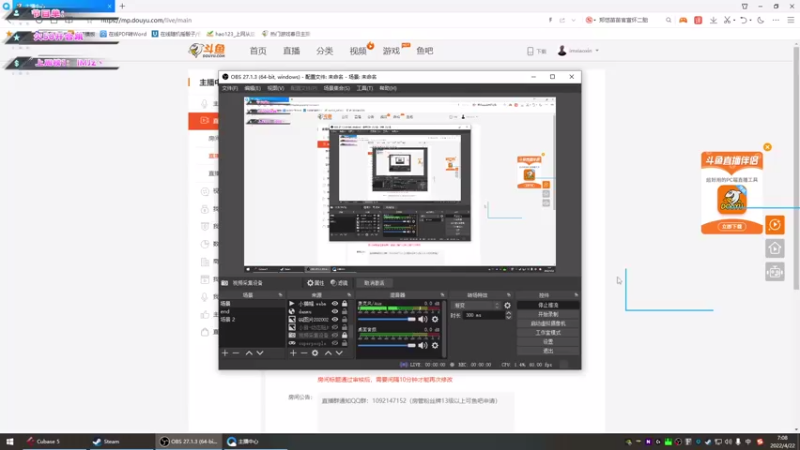This screenshot has width=800, height=450.
Task: Move the source up with the sources dock up arrow
Action: pyautogui.click(x=328, y=353)
